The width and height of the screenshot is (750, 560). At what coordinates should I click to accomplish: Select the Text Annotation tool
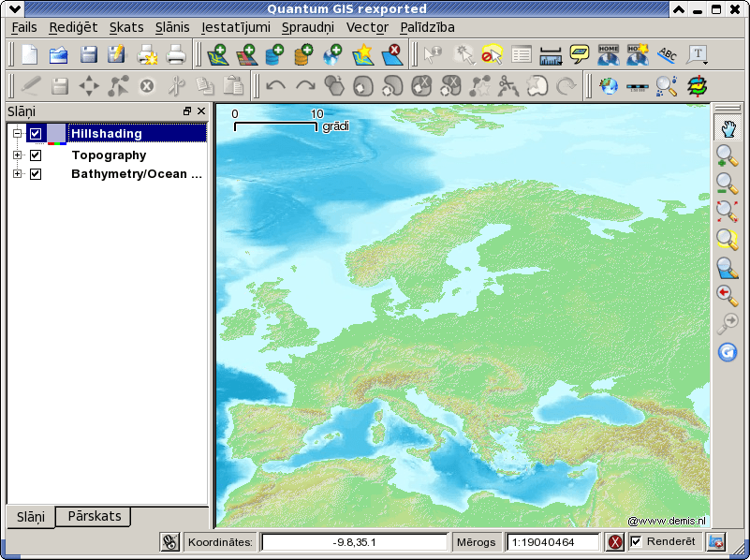tap(697, 53)
